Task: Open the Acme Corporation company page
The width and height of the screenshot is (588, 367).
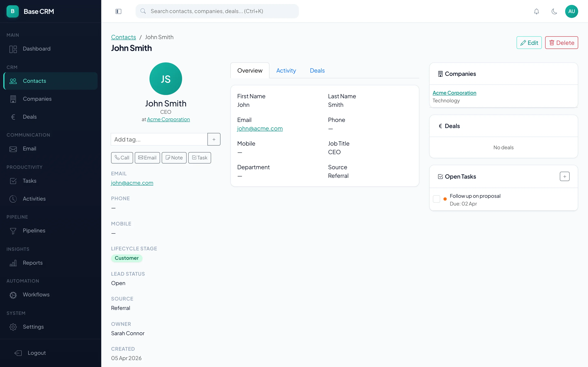Action: click(454, 93)
